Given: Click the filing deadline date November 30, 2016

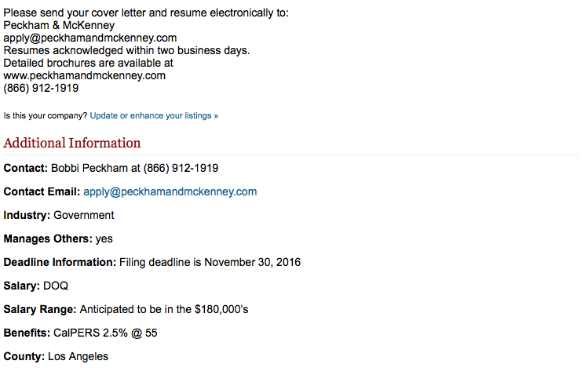Looking at the screenshot, I should pyautogui.click(x=253, y=262).
